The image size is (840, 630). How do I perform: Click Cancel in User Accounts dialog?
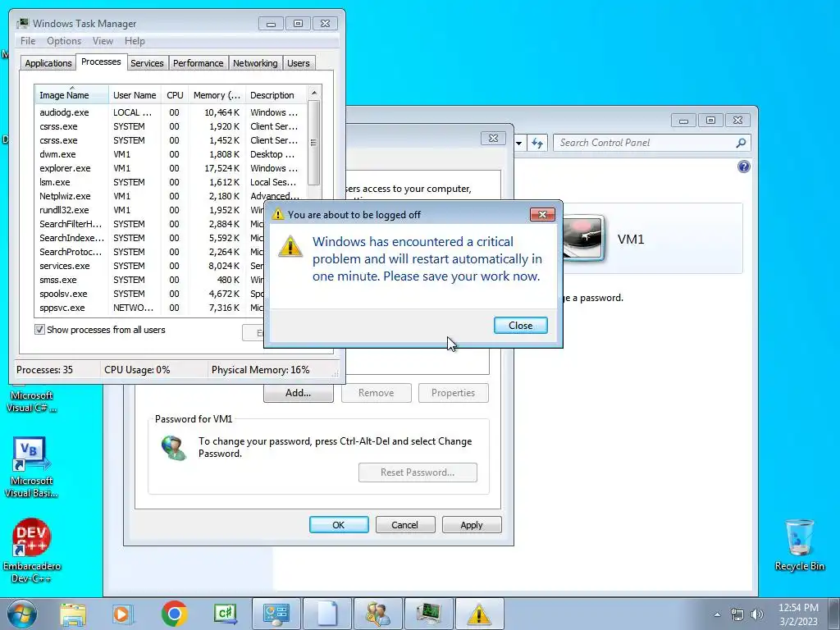(x=404, y=525)
